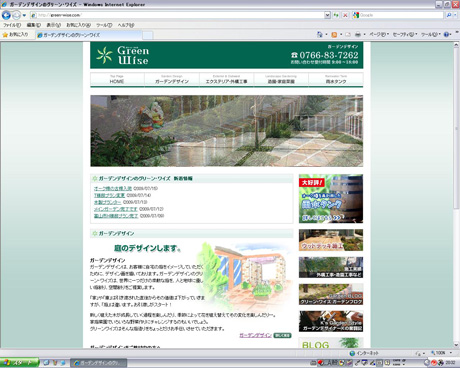Click the orange RSS feeds icon
Screen dimensions: 460x368
[x=334, y=34]
